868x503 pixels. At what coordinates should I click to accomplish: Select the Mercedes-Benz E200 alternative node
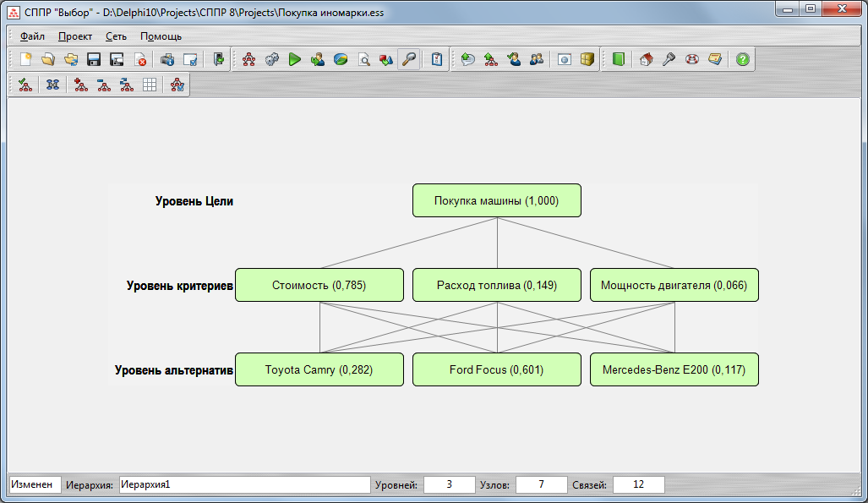tap(674, 370)
